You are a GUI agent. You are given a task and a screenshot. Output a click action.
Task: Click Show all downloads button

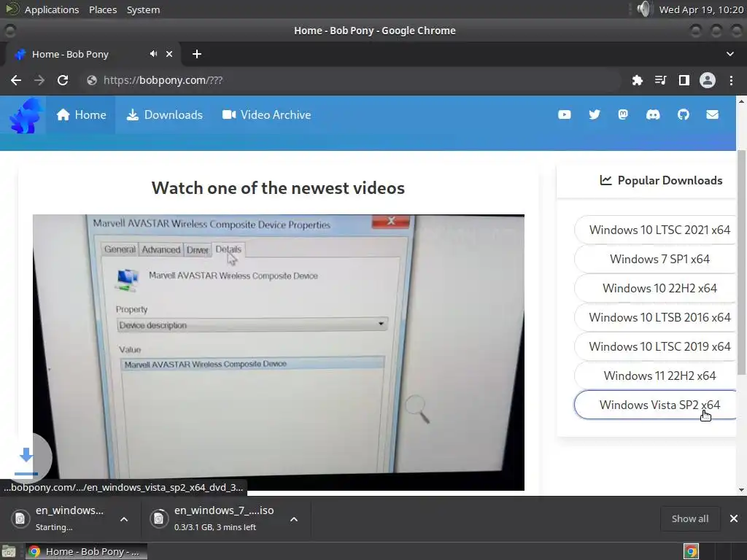pos(690,518)
